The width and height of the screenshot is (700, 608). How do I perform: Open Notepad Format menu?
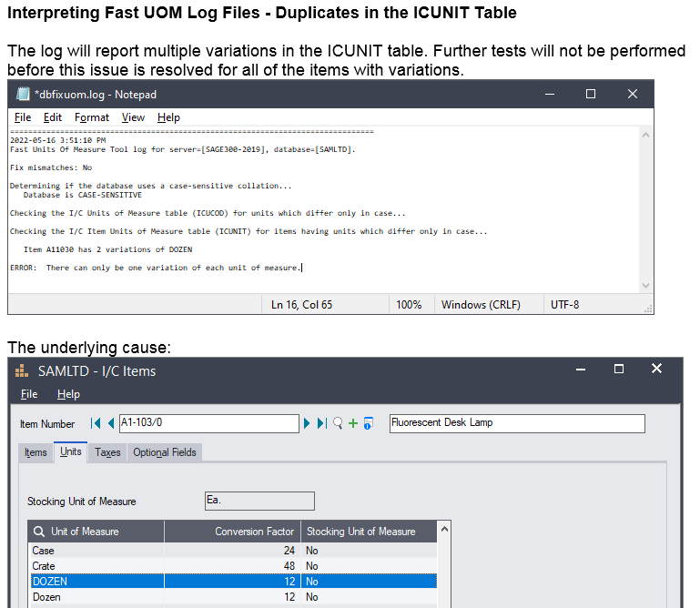(x=92, y=117)
